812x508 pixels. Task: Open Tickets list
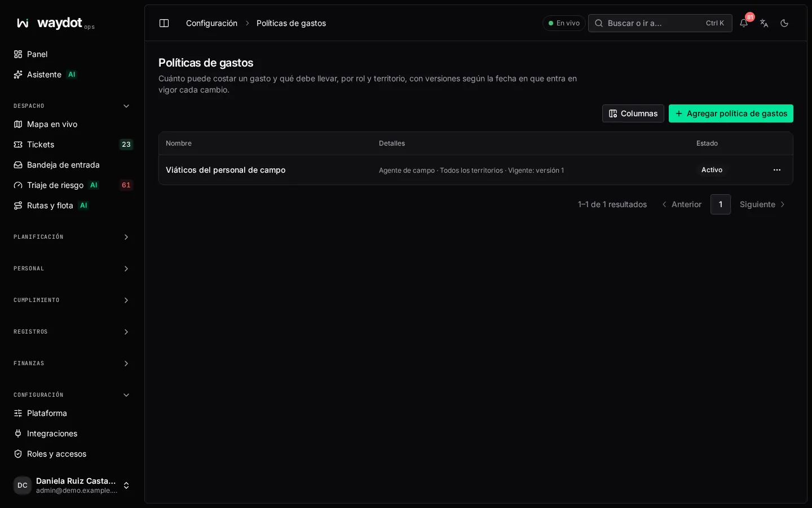click(72, 144)
